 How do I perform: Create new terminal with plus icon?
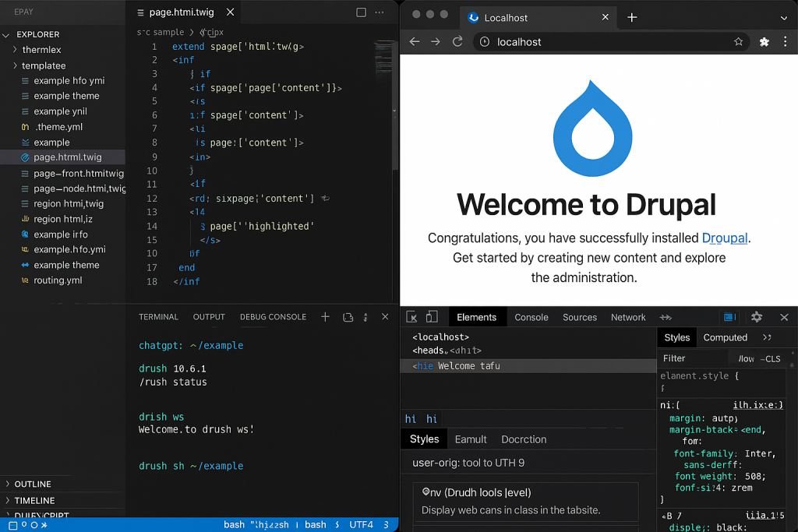pos(325,317)
